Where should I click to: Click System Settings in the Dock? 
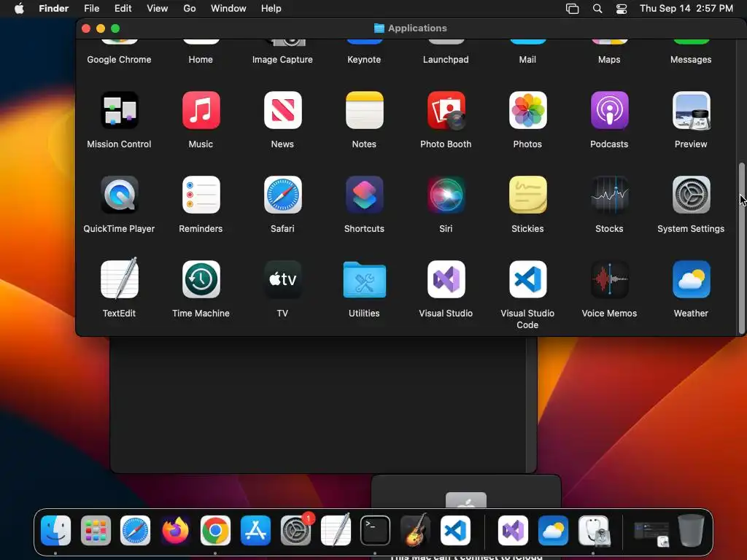click(296, 531)
